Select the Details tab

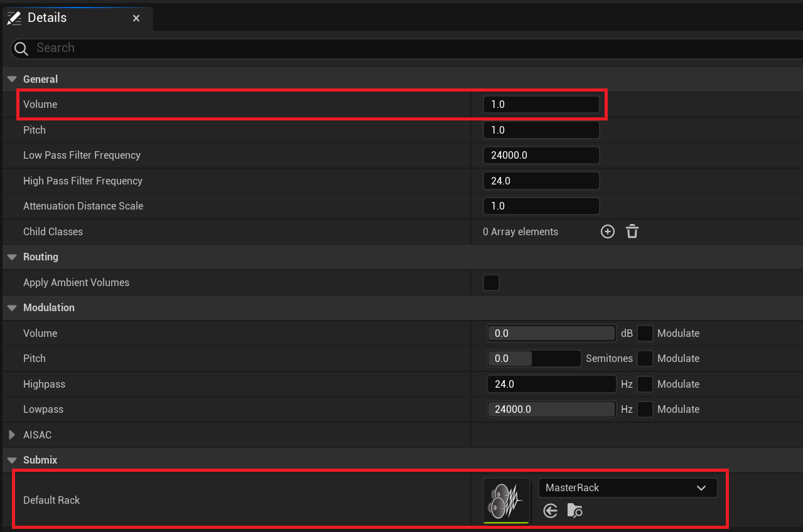pos(48,18)
